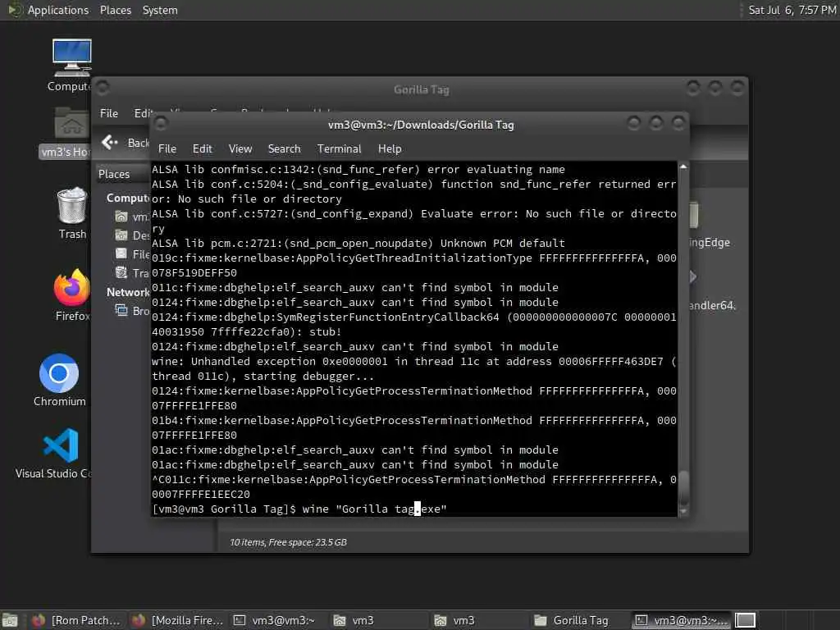840x630 pixels.
Task: Select Trash entry in file manager sidebar
Action: [x=132, y=273]
